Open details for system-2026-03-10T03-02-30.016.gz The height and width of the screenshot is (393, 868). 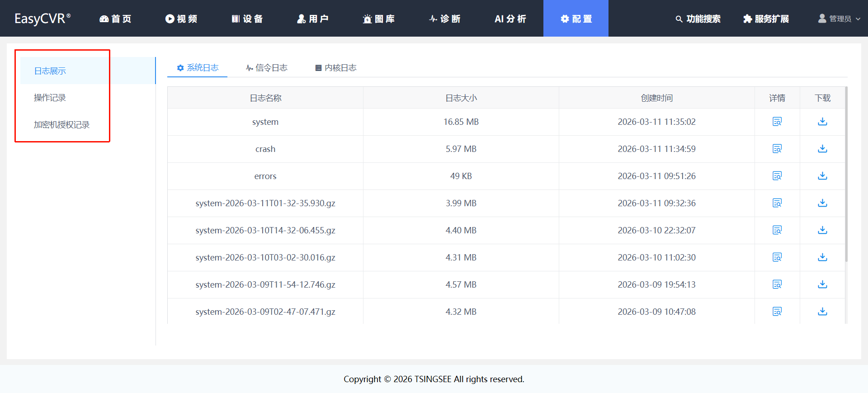(x=777, y=257)
